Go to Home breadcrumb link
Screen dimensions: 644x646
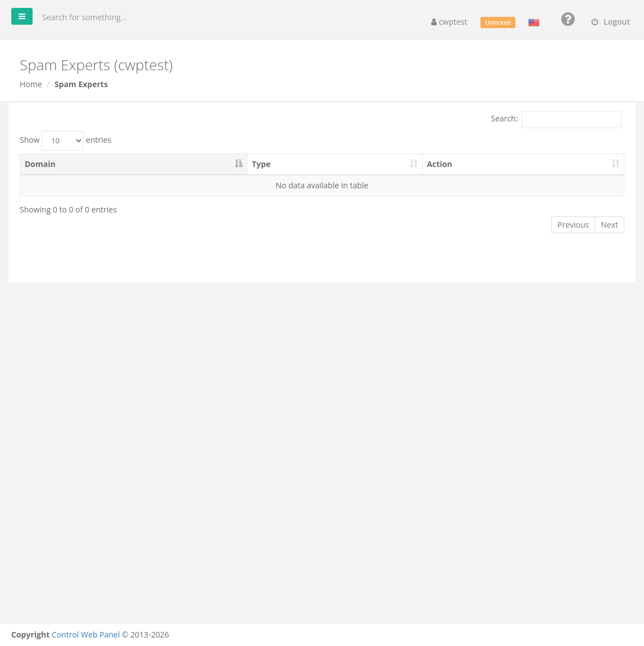pos(31,84)
